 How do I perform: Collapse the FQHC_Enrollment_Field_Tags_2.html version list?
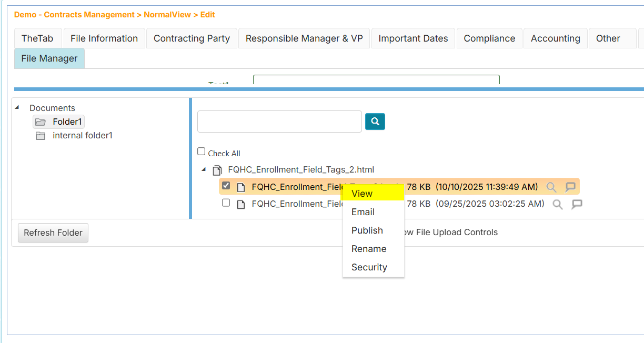(204, 169)
